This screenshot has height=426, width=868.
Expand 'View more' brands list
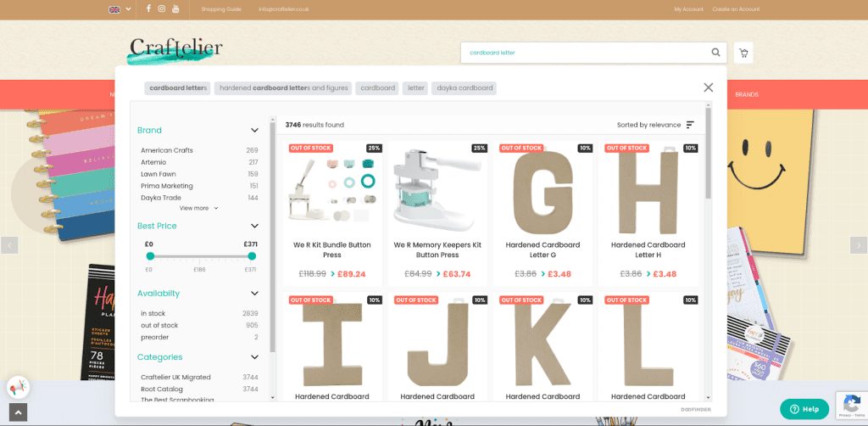[198, 208]
